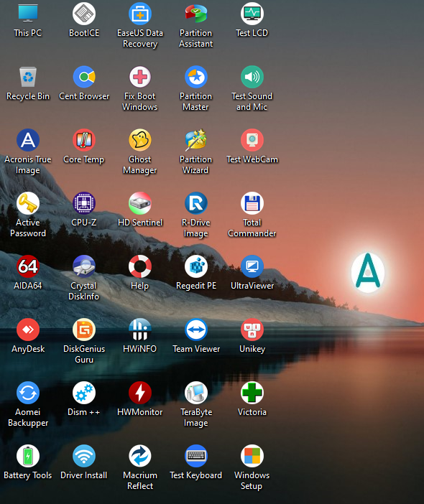Click the Test WebCam icon
Viewport: 424px width, 504px height.
coord(252,140)
